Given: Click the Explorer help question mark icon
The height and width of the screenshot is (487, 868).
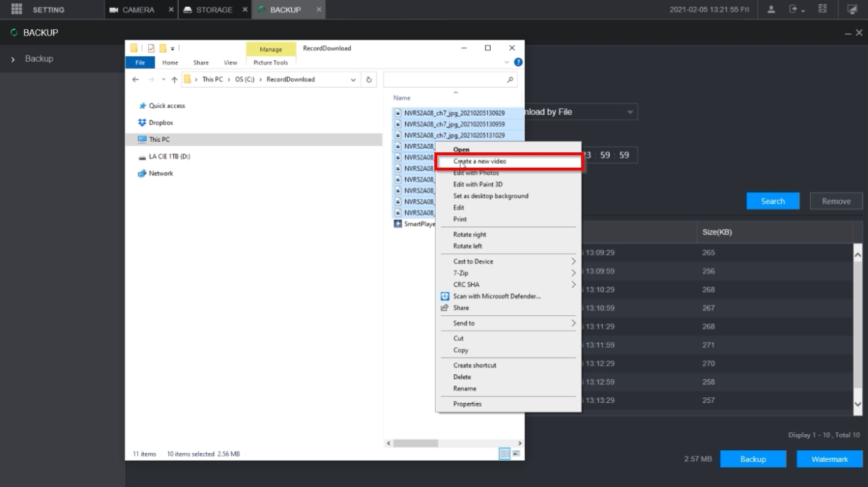Looking at the screenshot, I should [518, 63].
